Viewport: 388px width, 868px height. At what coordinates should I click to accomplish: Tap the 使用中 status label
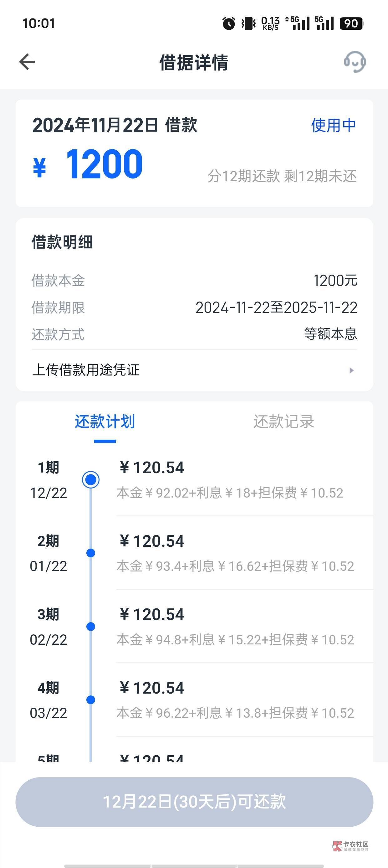coord(333,125)
